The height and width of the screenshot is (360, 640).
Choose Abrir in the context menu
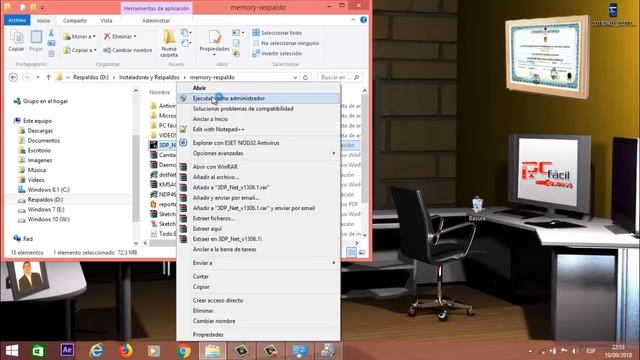coord(258,88)
